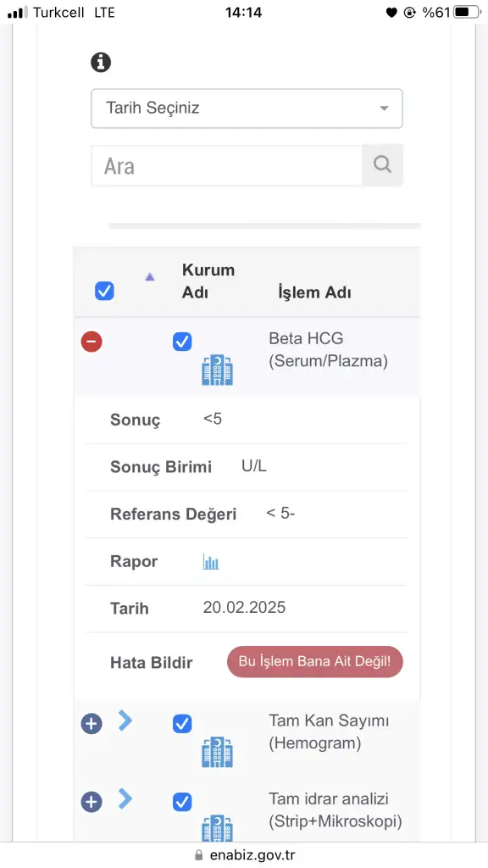Sort by İşlem Adı column header
This screenshot has width=488, height=868.
pyautogui.click(x=314, y=292)
